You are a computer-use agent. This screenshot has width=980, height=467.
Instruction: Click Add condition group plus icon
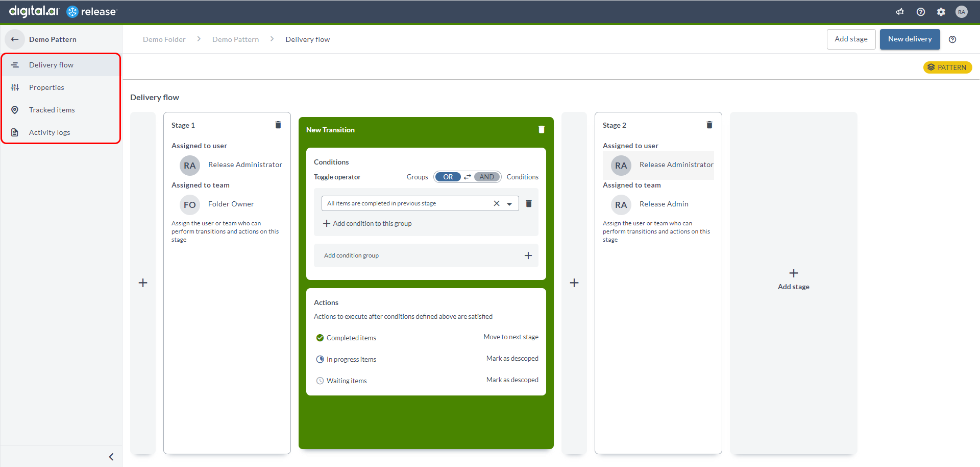pyautogui.click(x=528, y=255)
